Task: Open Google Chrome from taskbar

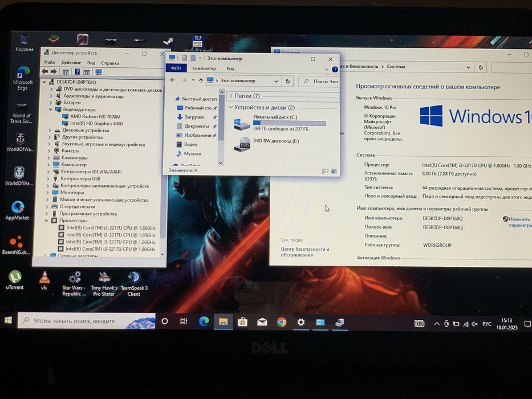Action: [281, 322]
